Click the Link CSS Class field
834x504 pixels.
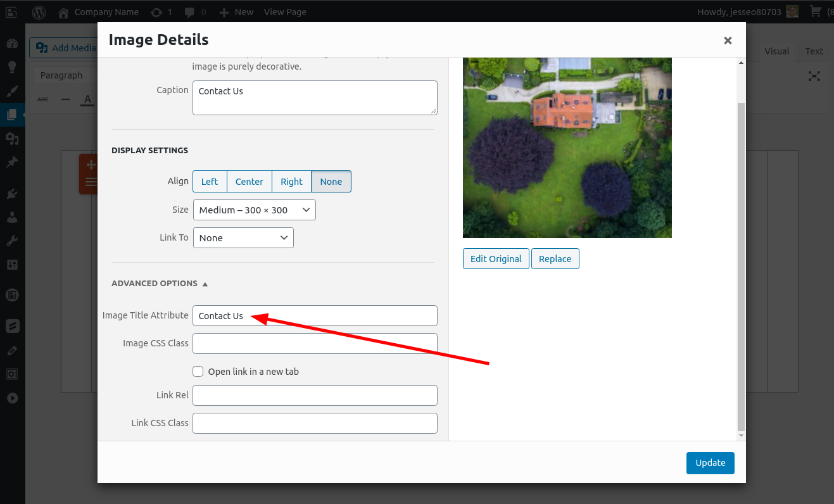[315, 423]
